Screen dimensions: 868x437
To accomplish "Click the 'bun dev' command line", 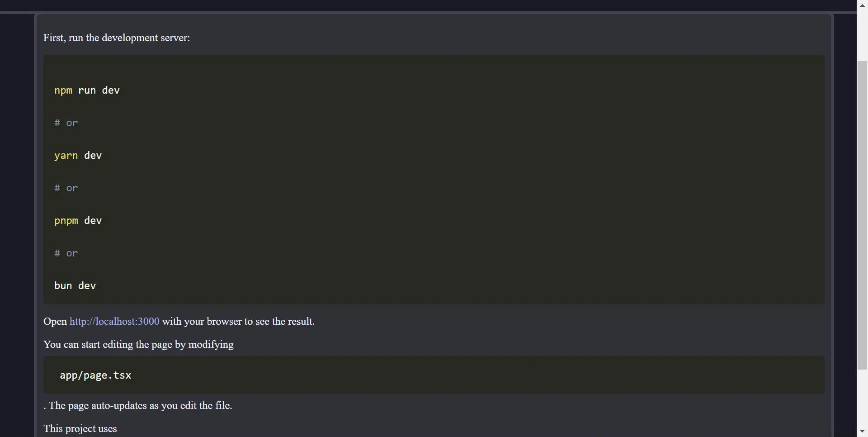I will coord(75,286).
